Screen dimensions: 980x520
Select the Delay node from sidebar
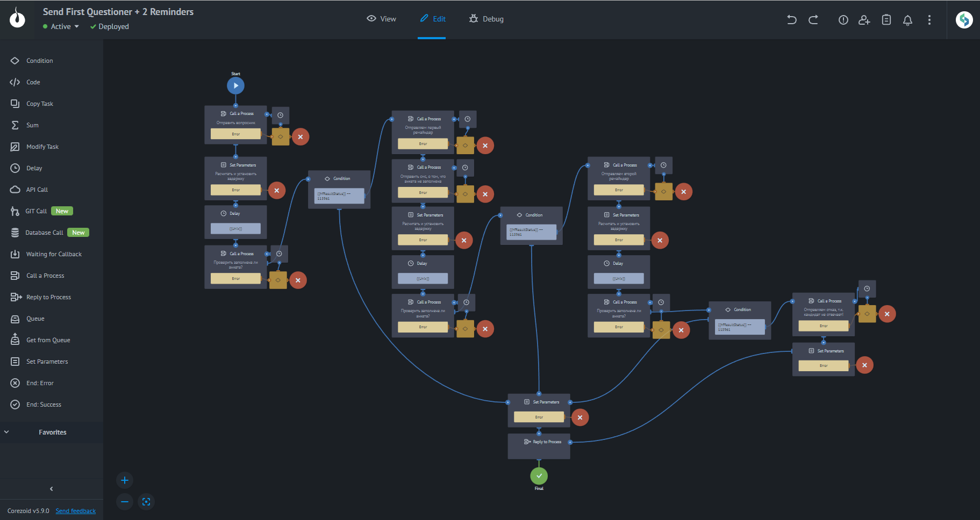click(34, 168)
